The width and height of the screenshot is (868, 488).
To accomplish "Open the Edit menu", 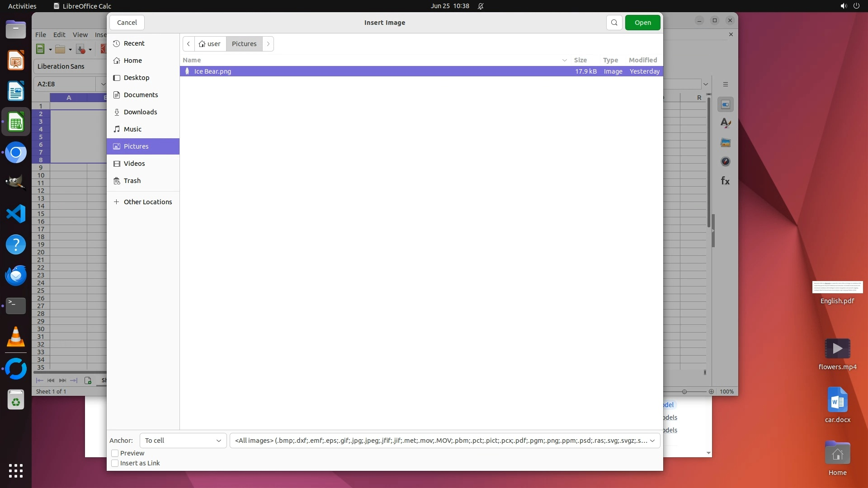I will tap(59, 35).
